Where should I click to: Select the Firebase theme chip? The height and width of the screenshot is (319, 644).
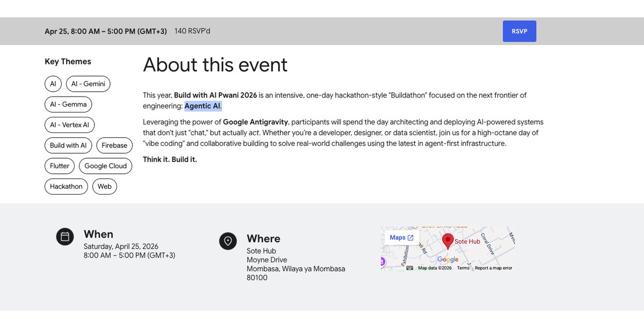click(114, 145)
